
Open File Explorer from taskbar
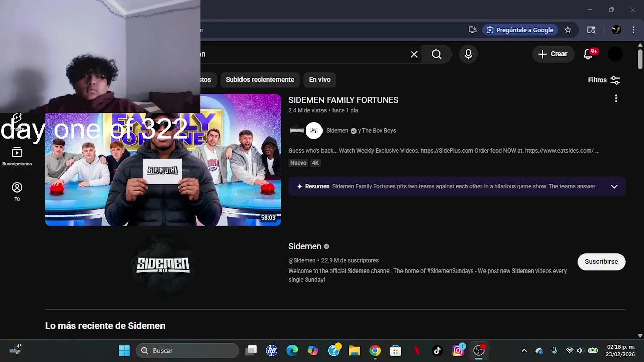(x=354, y=351)
